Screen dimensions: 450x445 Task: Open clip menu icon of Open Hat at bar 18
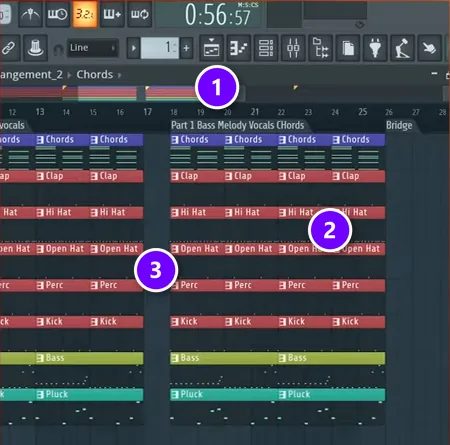[175, 249]
